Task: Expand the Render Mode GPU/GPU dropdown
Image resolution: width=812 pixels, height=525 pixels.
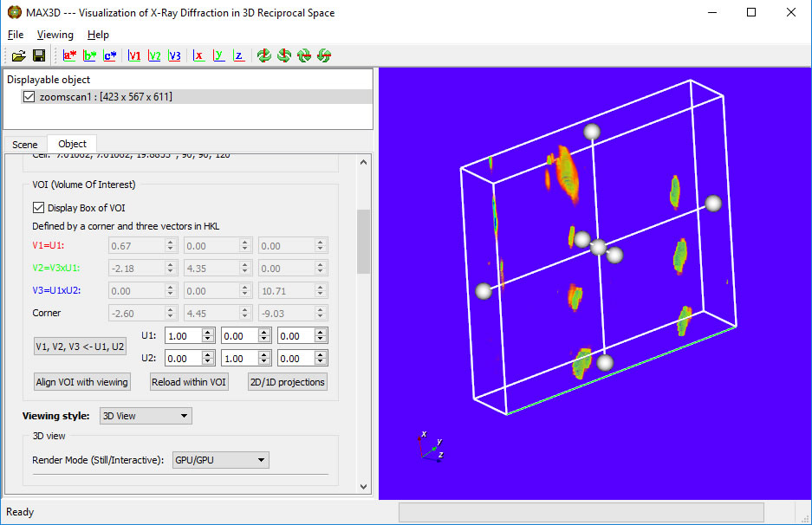Action: (221, 460)
